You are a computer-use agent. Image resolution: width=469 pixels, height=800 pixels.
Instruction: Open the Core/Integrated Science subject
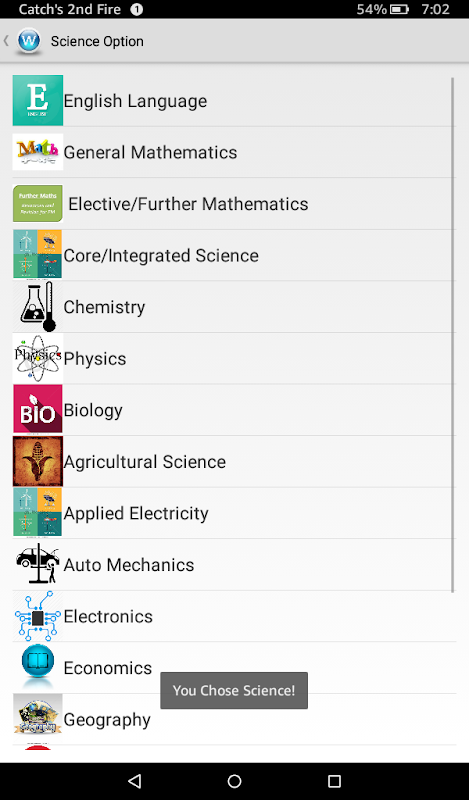coord(234,255)
